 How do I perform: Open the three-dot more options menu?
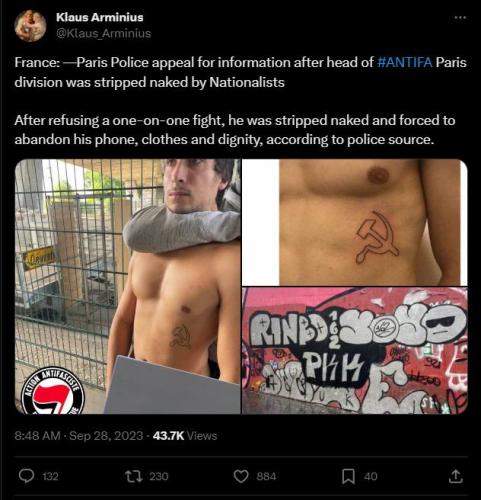460,17
